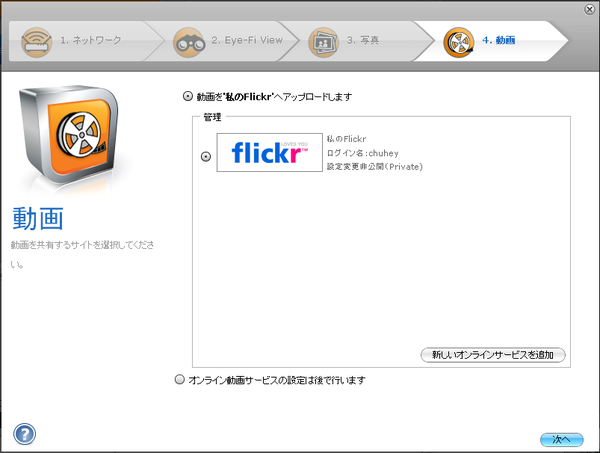
Task: Click the 動画を共有するサイトを選択してください description text
Action: tap(82, 254)
